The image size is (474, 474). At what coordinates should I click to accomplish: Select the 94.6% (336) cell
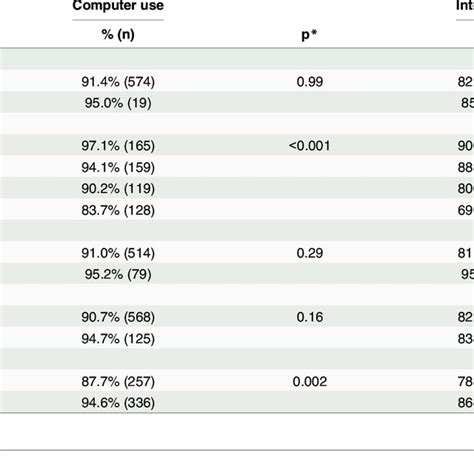[x=118, y=403]
